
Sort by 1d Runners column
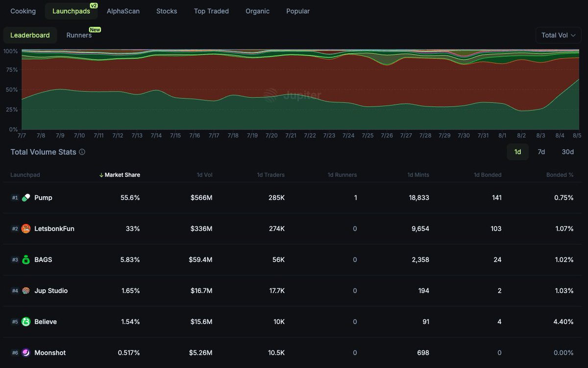click(x=342, y=175)
